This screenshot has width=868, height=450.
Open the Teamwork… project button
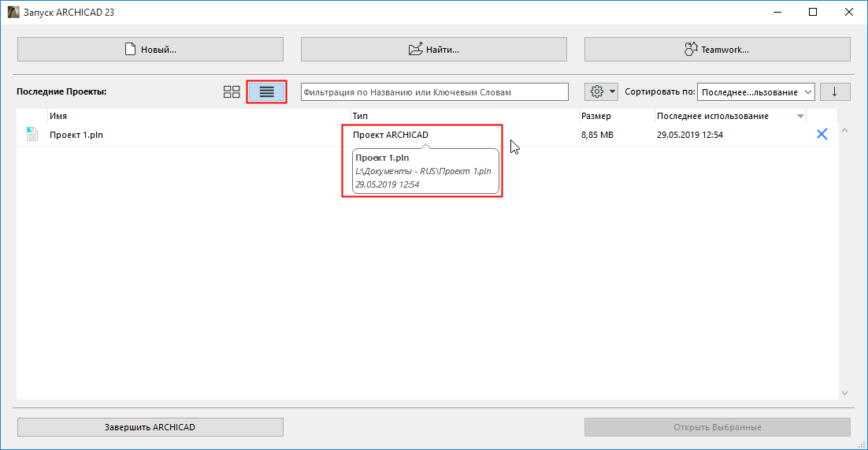(717, 50)
